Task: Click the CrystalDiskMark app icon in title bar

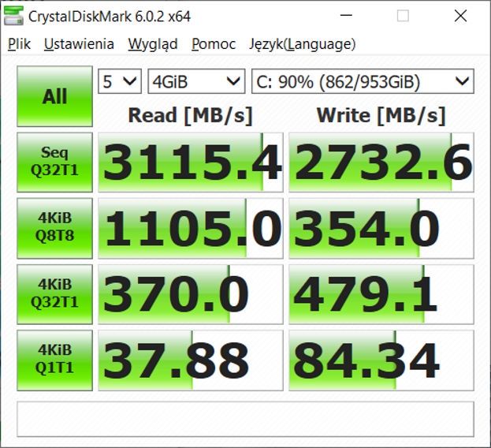Action: click(13, 15)
